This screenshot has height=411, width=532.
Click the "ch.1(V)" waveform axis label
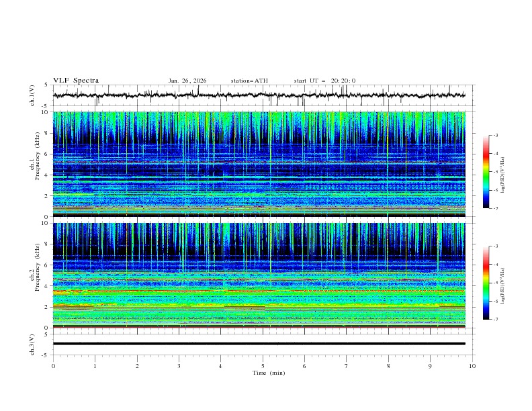[32, 95]
